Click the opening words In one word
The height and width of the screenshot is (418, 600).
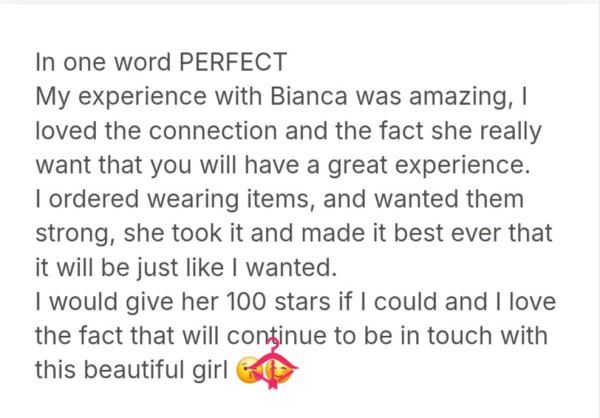pos(103,62)
